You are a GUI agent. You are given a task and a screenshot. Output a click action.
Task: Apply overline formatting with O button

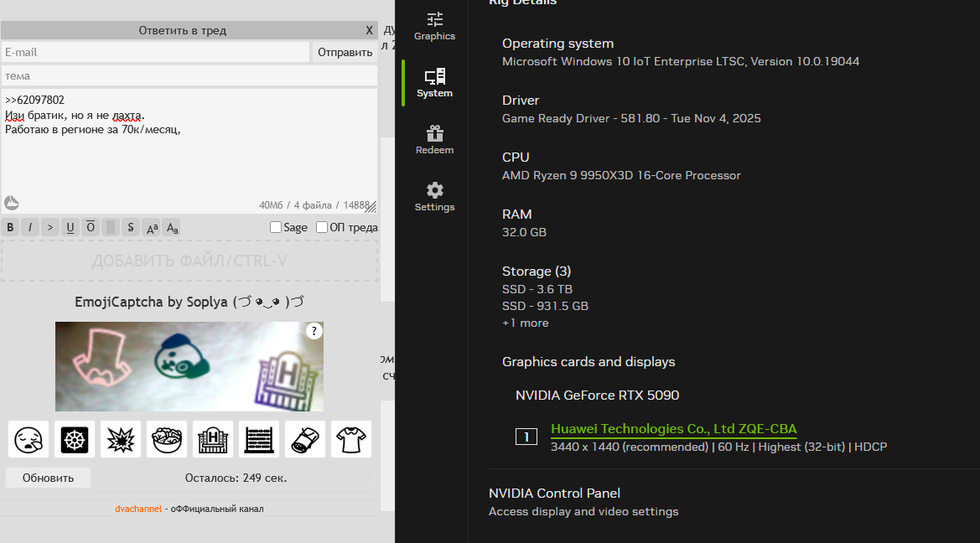[x=91, y=227]
